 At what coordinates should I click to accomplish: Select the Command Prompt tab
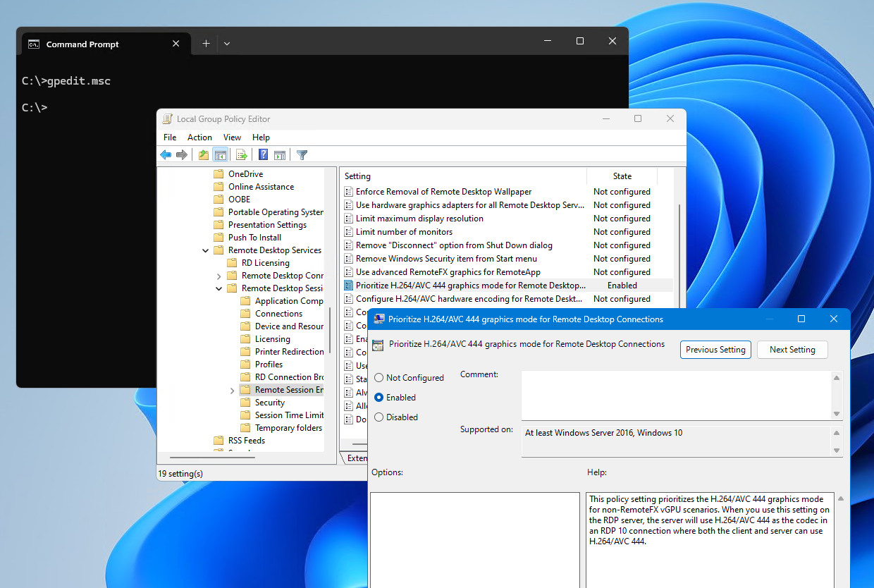(104, 44)
